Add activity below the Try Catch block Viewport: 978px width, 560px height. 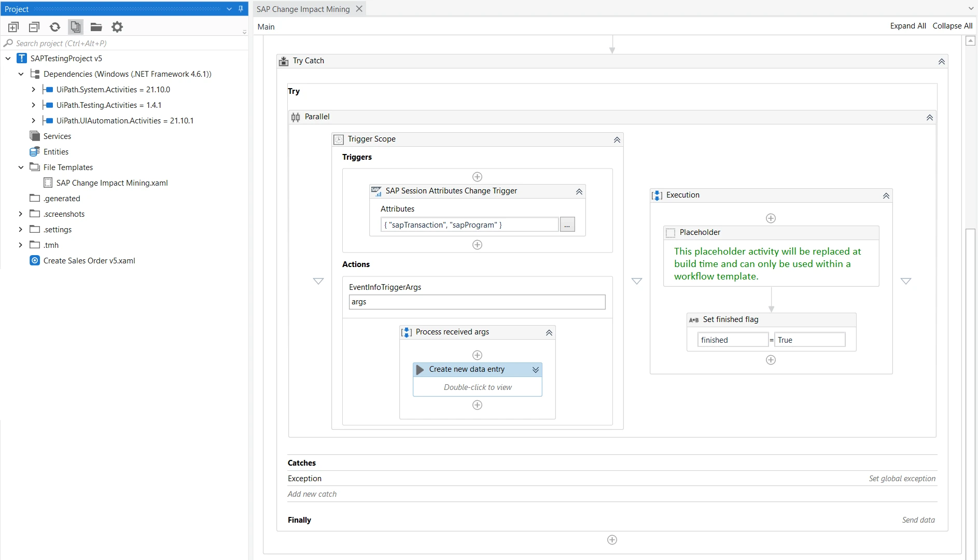[612, 540]
